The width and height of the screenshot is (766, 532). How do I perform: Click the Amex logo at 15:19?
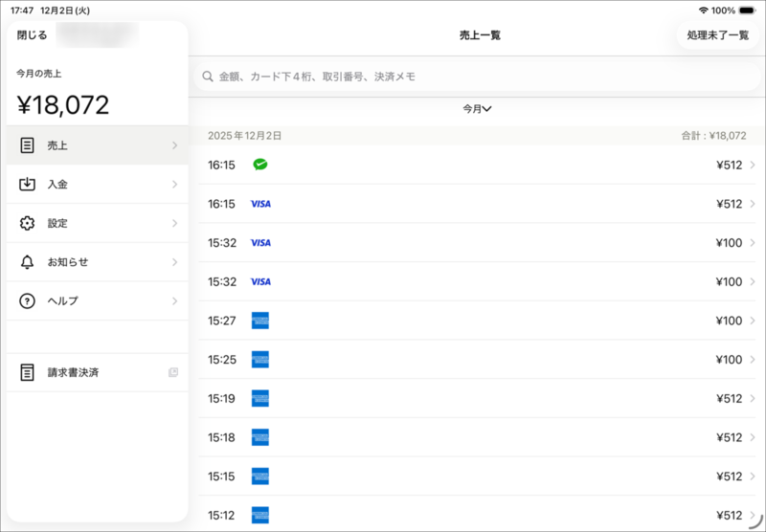[x=260, y=398]
